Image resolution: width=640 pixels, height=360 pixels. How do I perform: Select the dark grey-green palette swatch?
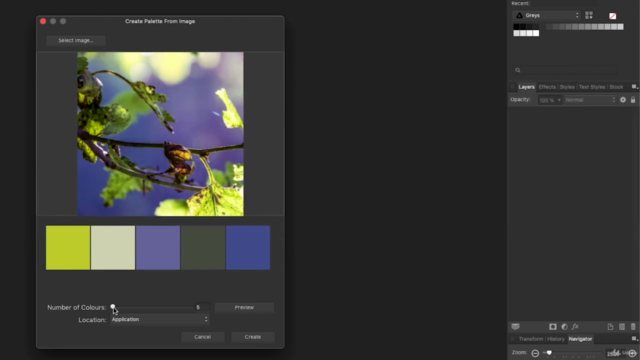[x=203, y=248]
